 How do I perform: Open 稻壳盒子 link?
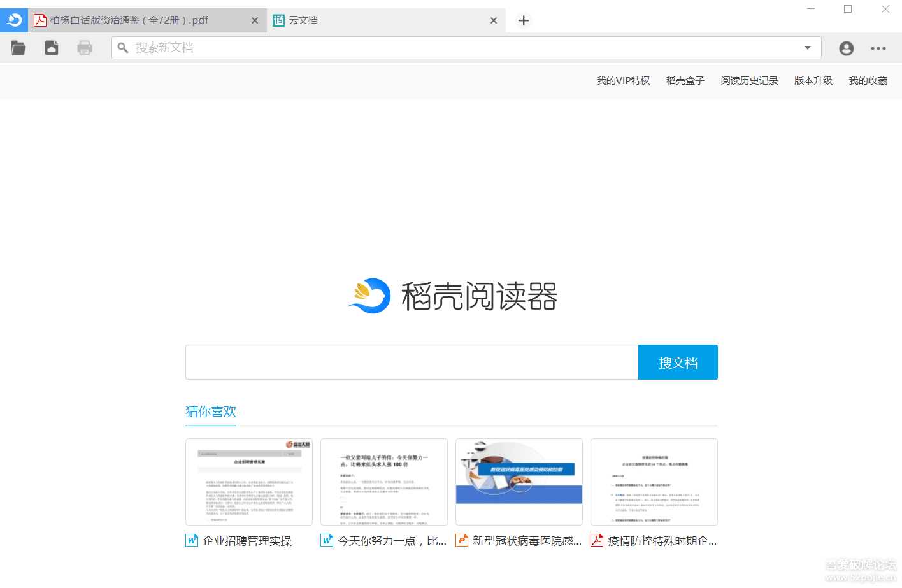[x=685, y=81]
